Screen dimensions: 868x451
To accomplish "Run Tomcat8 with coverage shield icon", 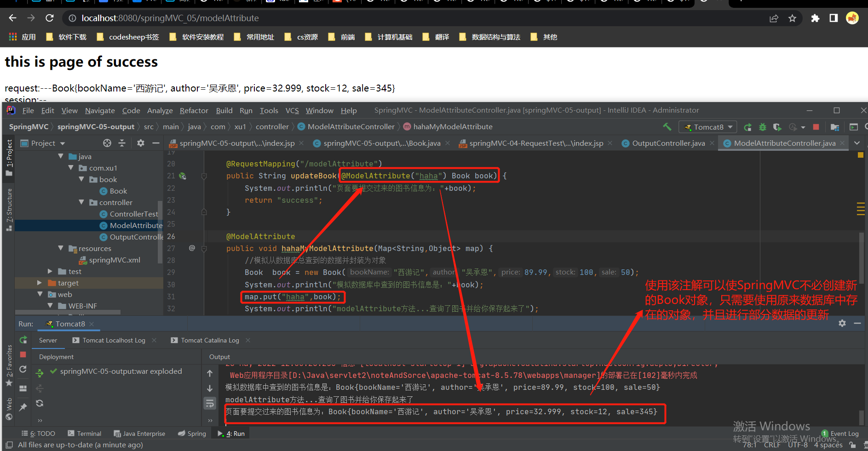I will pyautogui.click(x=777, y=127).
